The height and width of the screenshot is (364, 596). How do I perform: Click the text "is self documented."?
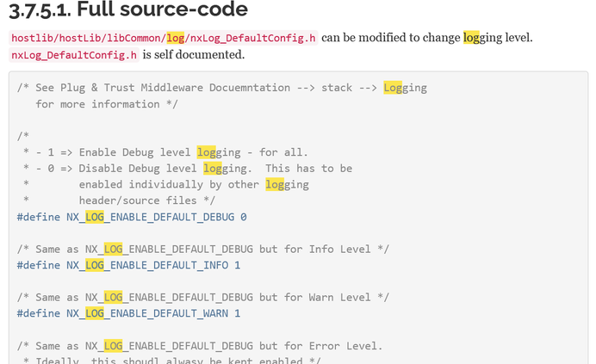pyautogui.click(x=194, y=55)
